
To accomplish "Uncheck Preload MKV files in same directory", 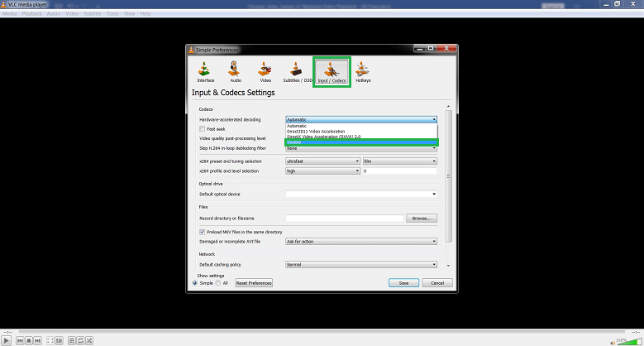I will pyautogui.click(x=202, y=232).
